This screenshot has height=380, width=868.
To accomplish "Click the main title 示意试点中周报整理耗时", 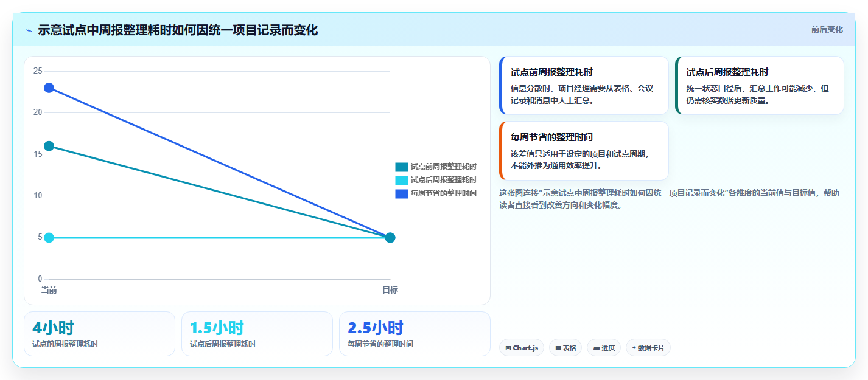I will pyautogui.click(x=178, y=30).
